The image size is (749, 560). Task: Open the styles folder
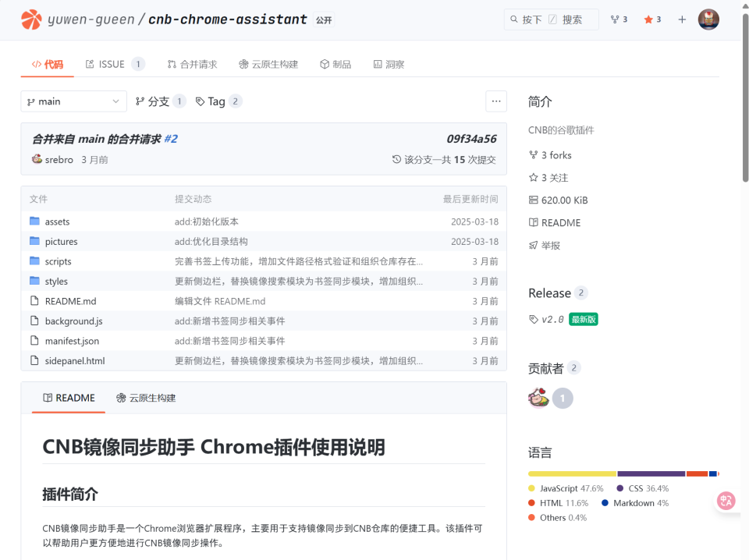click(x=56, y=282)
